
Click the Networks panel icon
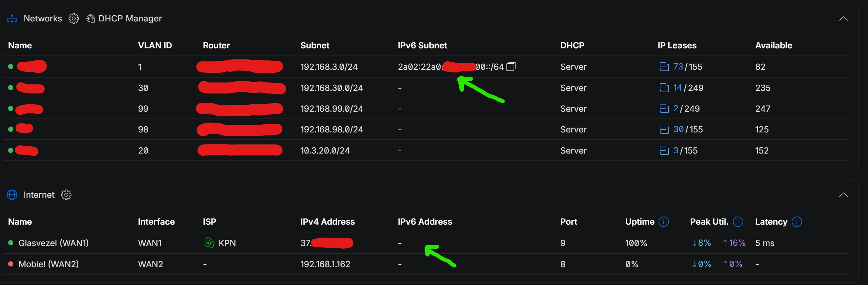(x=11, y=19)
